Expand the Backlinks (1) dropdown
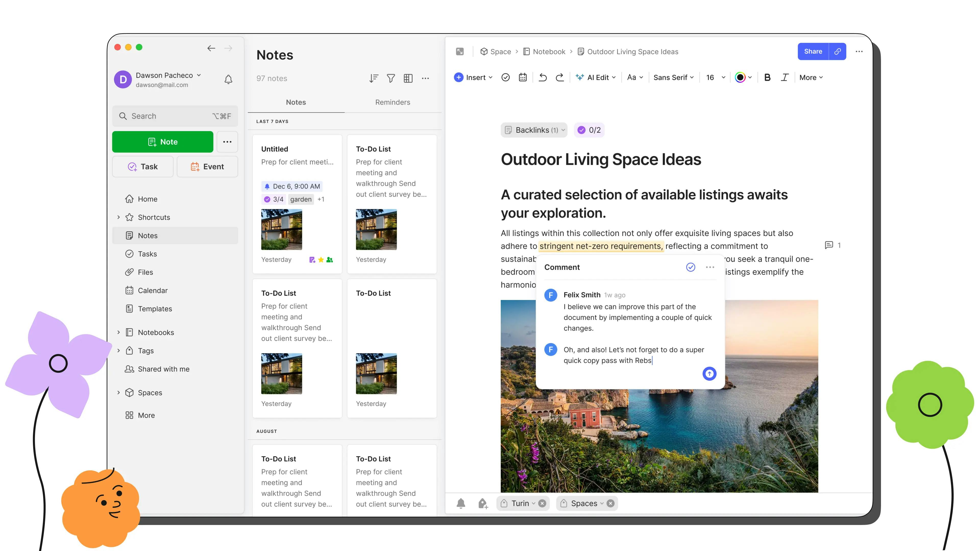Viewport: 980px width, 551px height. (x=534, y=130)
